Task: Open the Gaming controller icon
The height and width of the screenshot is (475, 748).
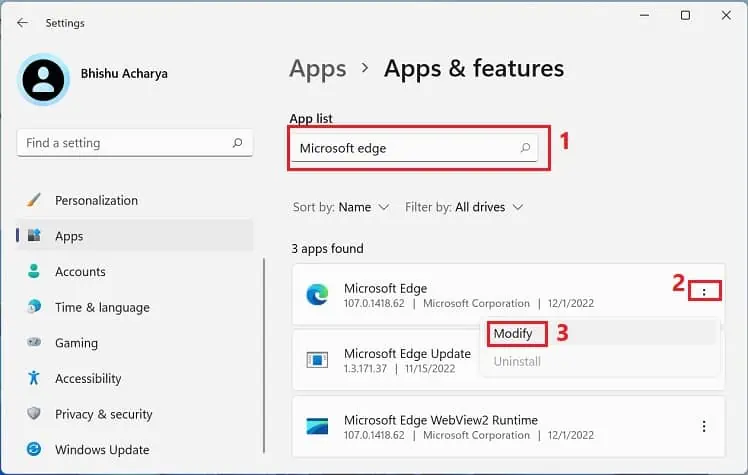Action: 34,343
